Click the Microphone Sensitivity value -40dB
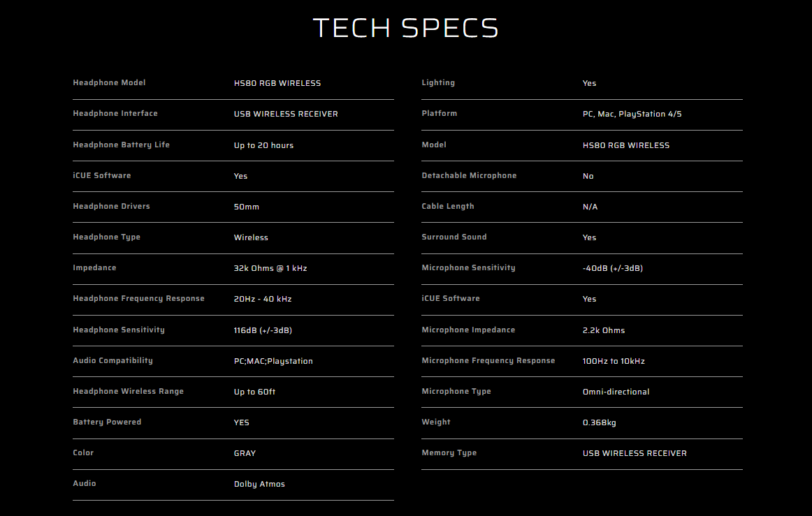The image size is (812, 516). 612,268
